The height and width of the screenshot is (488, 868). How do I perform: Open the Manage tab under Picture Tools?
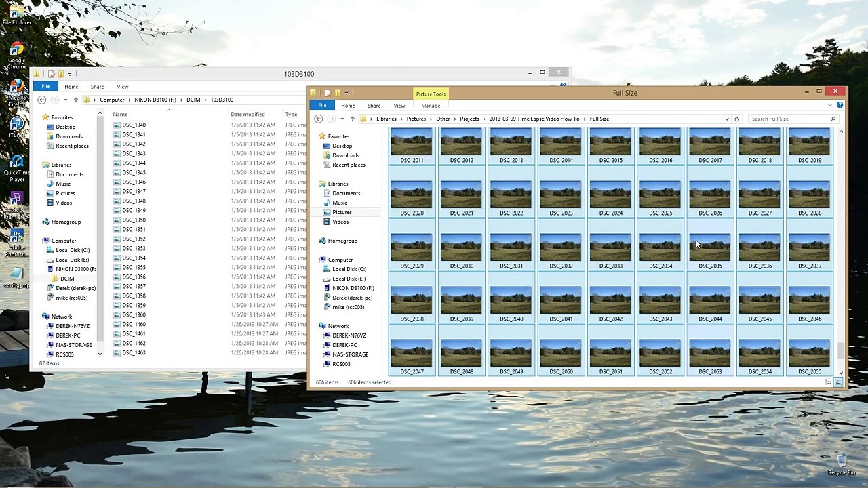tap(431, 106)
